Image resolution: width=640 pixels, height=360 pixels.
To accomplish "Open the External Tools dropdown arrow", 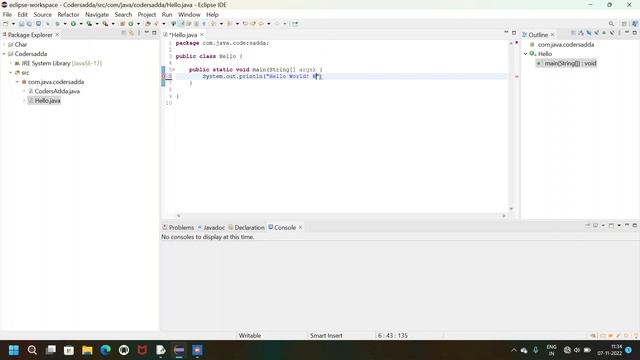I will click(113, 24).
